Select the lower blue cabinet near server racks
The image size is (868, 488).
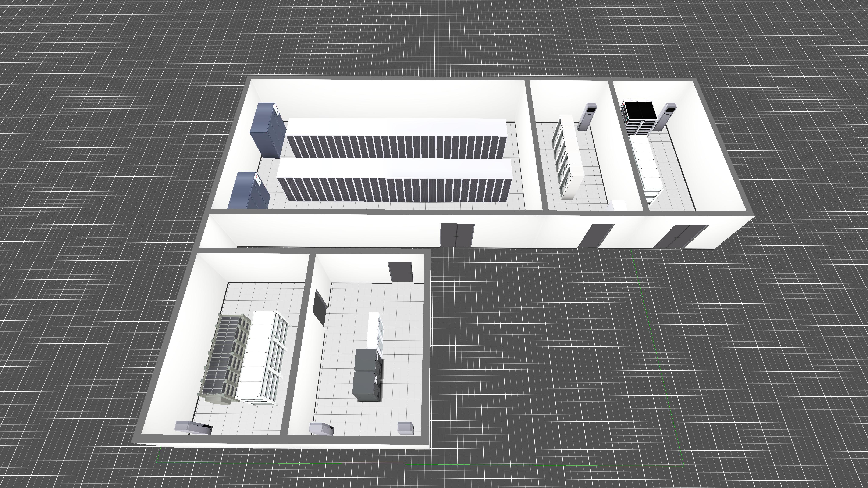pyautogui.click(x=249, y=191)
